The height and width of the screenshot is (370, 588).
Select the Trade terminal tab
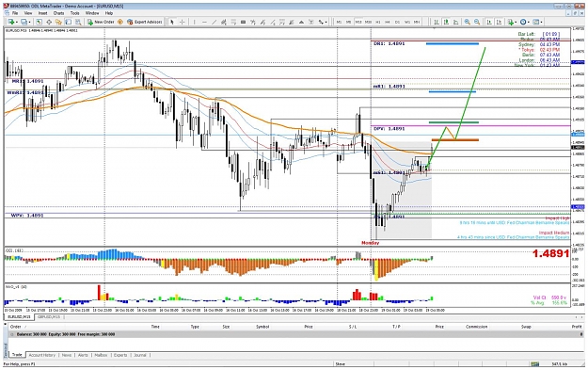(x=17, y=355)
